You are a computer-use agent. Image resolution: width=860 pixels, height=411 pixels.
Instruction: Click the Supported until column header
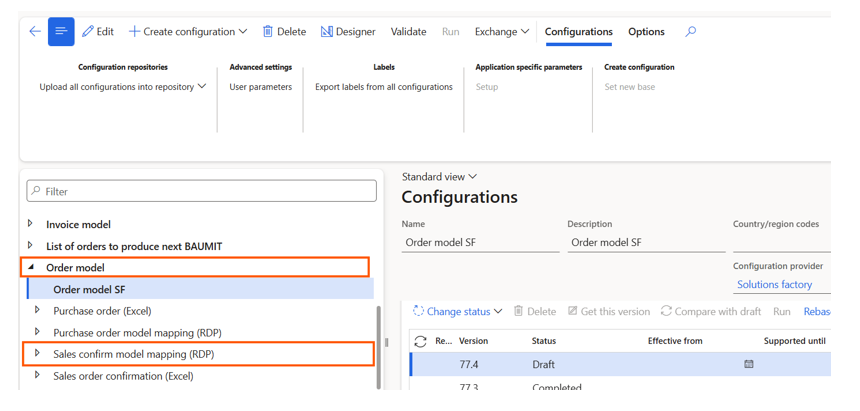[x=794, y=341]
